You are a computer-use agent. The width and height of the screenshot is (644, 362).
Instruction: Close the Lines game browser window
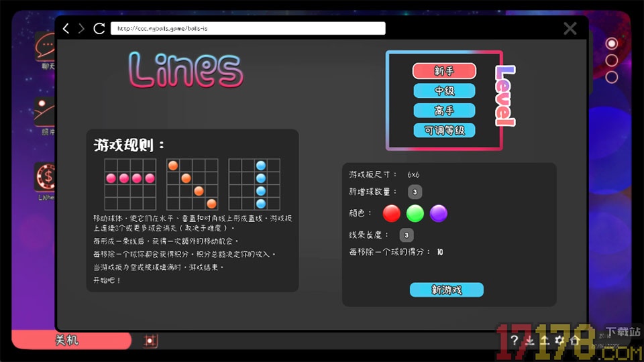click(570, 28)
